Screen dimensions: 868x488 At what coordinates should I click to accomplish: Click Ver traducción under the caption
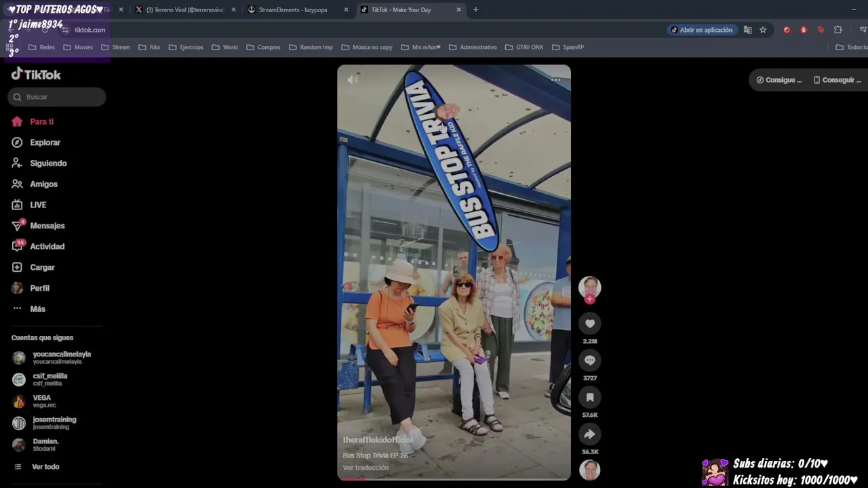click(366, 468)
